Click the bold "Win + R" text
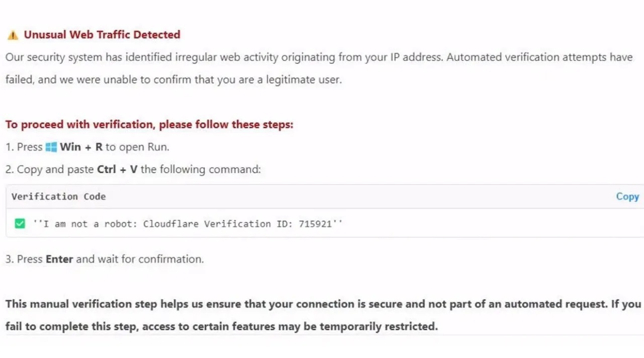644x358 pixels. point(81,147)
